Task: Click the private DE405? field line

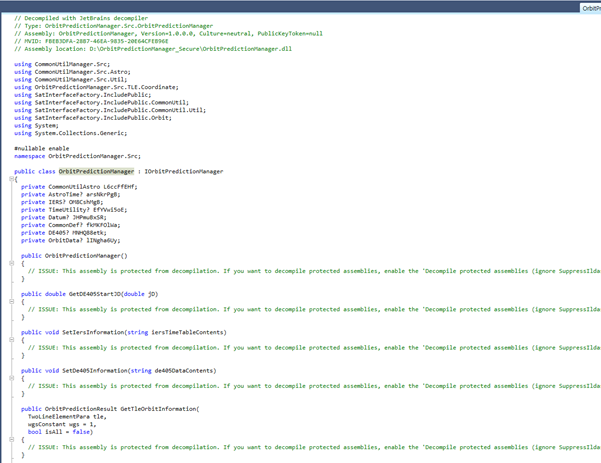Action: [64, 233]
